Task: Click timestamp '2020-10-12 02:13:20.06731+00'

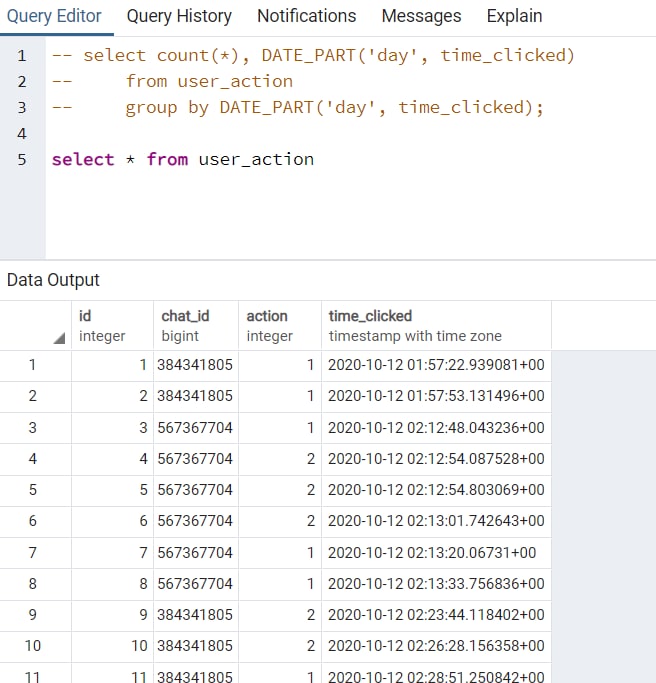Action: click(436, 553)
